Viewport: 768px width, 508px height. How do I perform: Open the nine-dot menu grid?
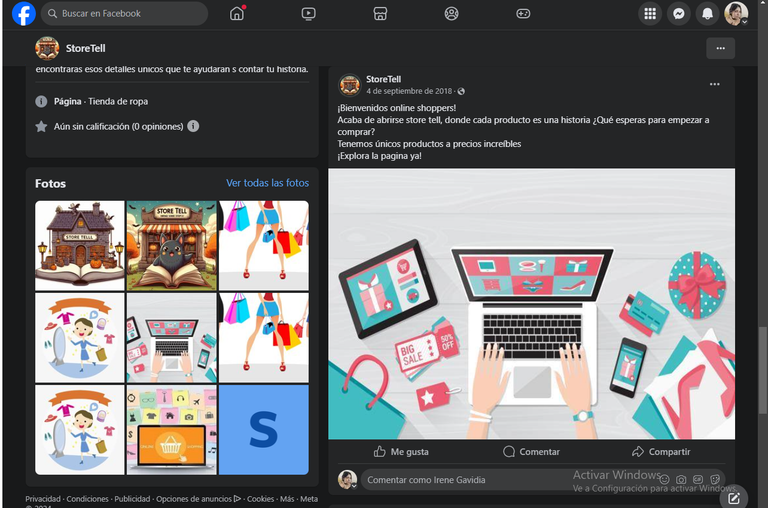point(650,14)
